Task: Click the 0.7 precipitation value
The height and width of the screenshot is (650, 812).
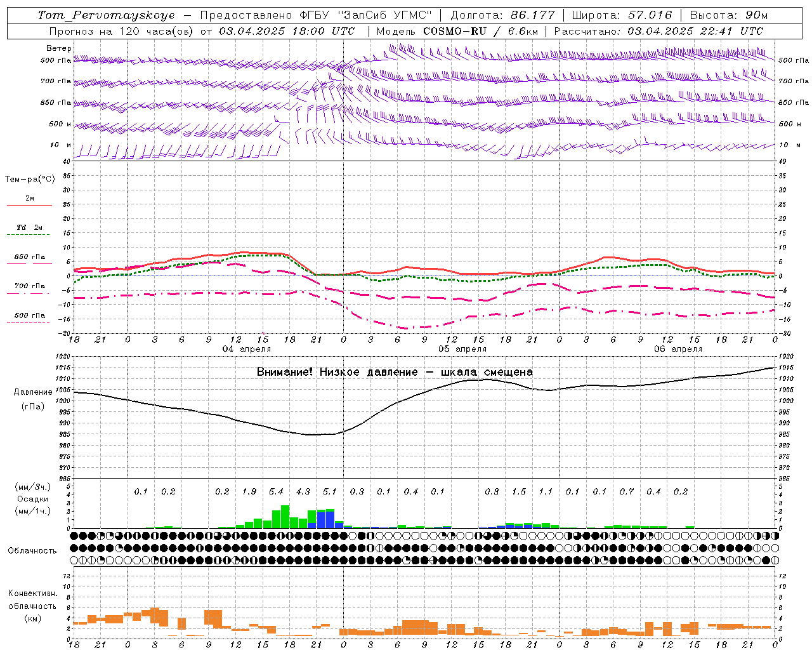Action: pos(627,492)
